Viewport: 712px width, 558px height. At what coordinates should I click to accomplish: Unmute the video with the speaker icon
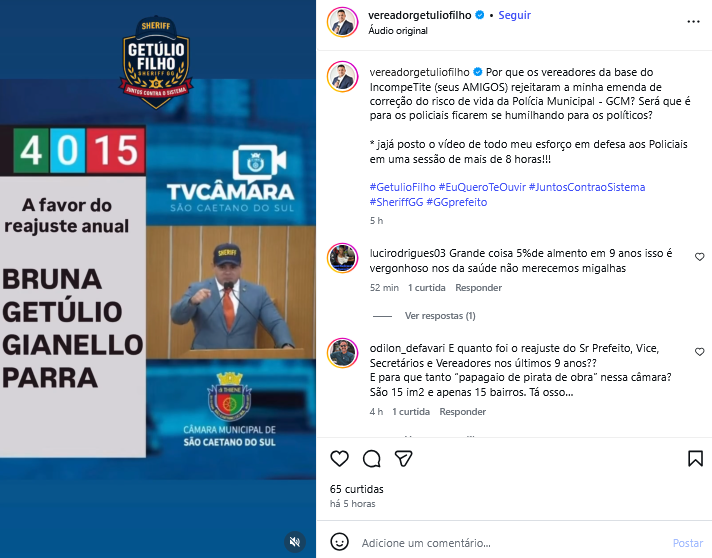(x=295, y=541)
